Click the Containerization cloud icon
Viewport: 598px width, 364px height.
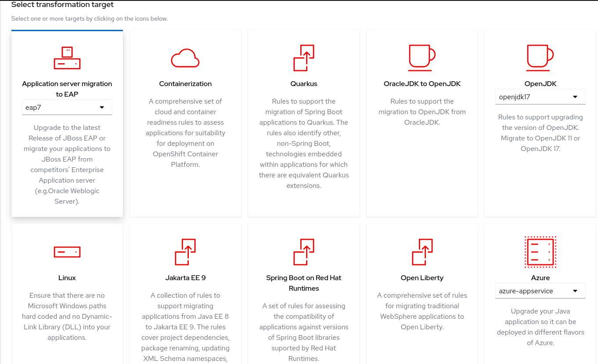pyautogui.click(x=185, y=58)
